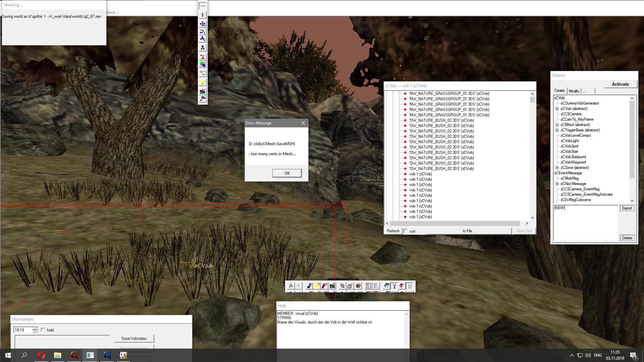
Task: Click the vob list vertical scrollbar thumb
Action: 532,100
